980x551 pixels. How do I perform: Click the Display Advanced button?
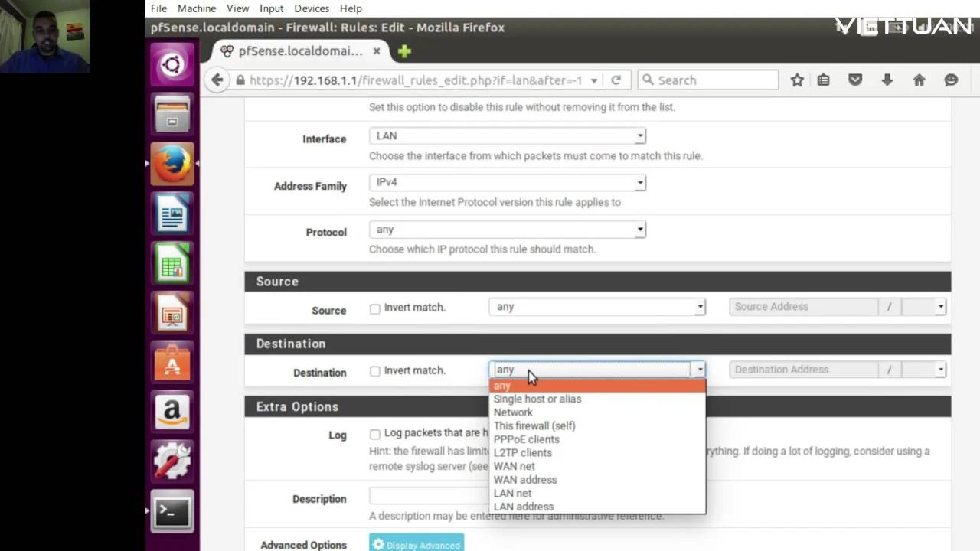pyautogui.click(x=416, y=544)
